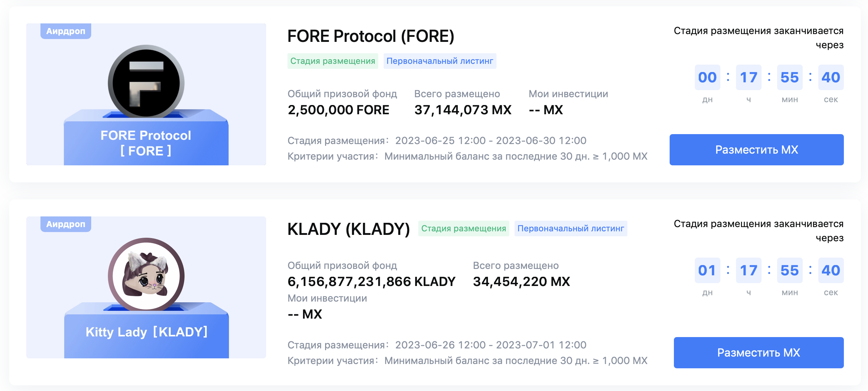Click the FORE countdown days box showing 00
This screenshot has height=391, width=868.
click(707, 77)
